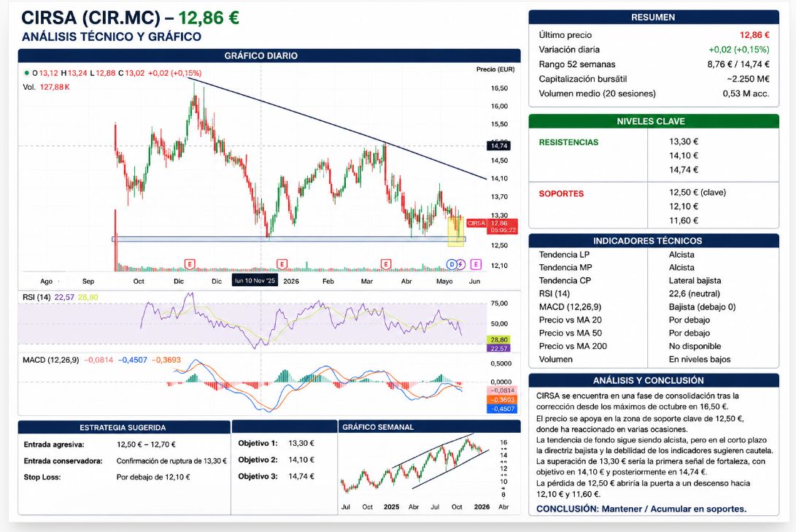Screen dimensions: 796x532
Task: Select the black 14,74 price axis tag
Action: click(499, 146)
